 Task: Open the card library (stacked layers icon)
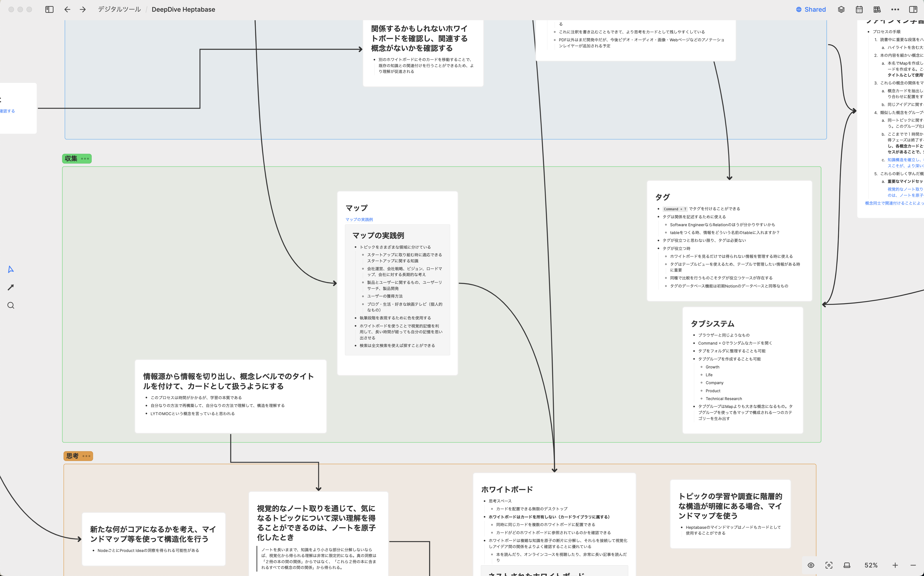point(841,9)
